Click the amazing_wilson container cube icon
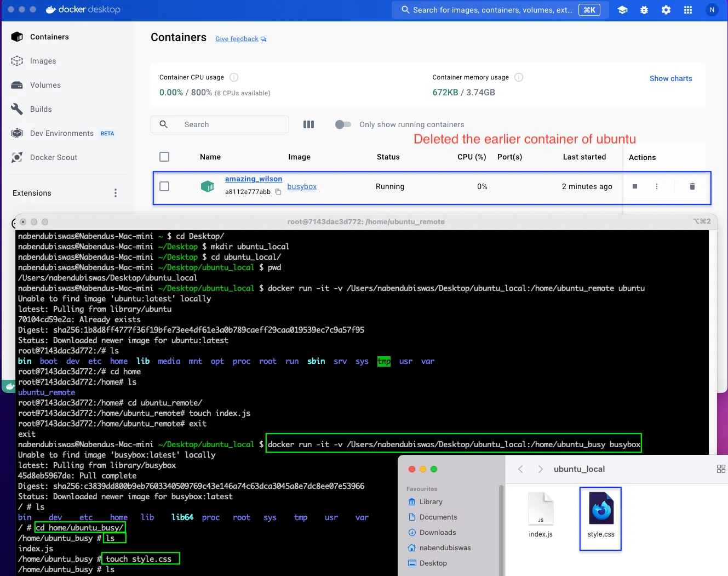This screenshot has width=728, height=576. [x=208, y=186]
